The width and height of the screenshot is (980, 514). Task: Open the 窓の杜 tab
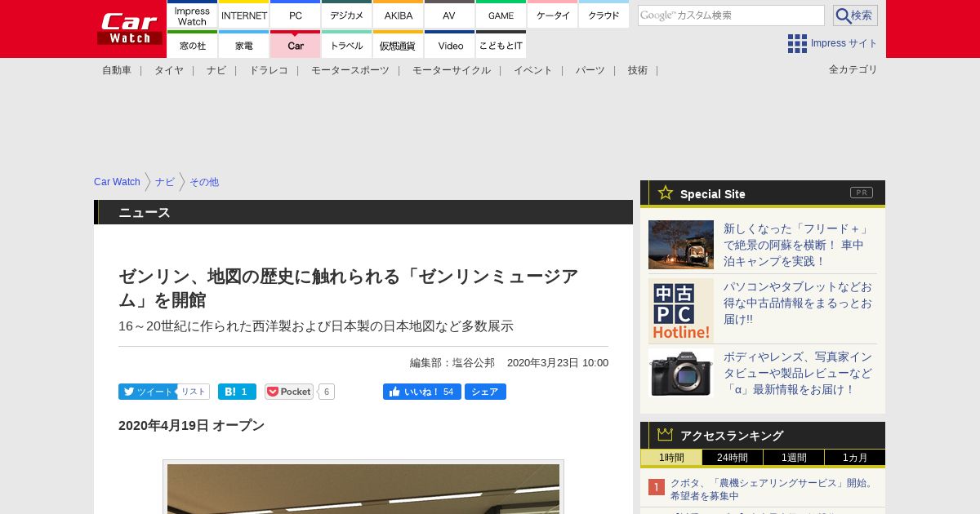tap(192, 44)
